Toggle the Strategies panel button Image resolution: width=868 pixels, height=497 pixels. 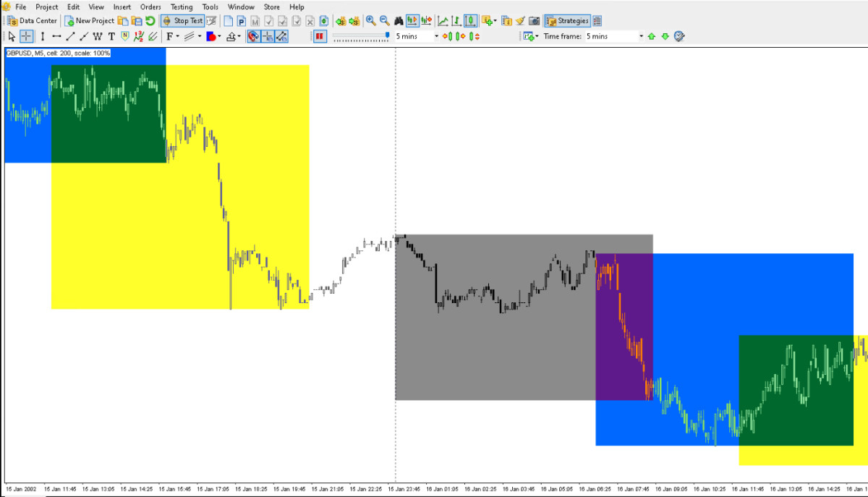(x=568, y=21)
